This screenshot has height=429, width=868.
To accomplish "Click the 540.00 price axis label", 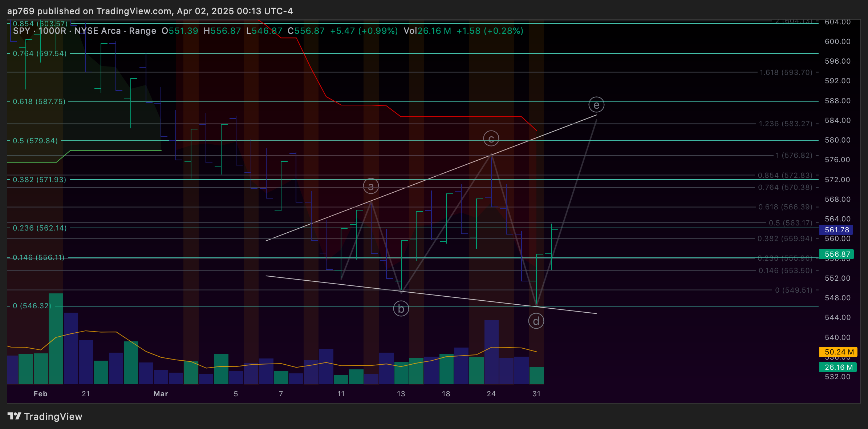I will click(x=837, y=337).
